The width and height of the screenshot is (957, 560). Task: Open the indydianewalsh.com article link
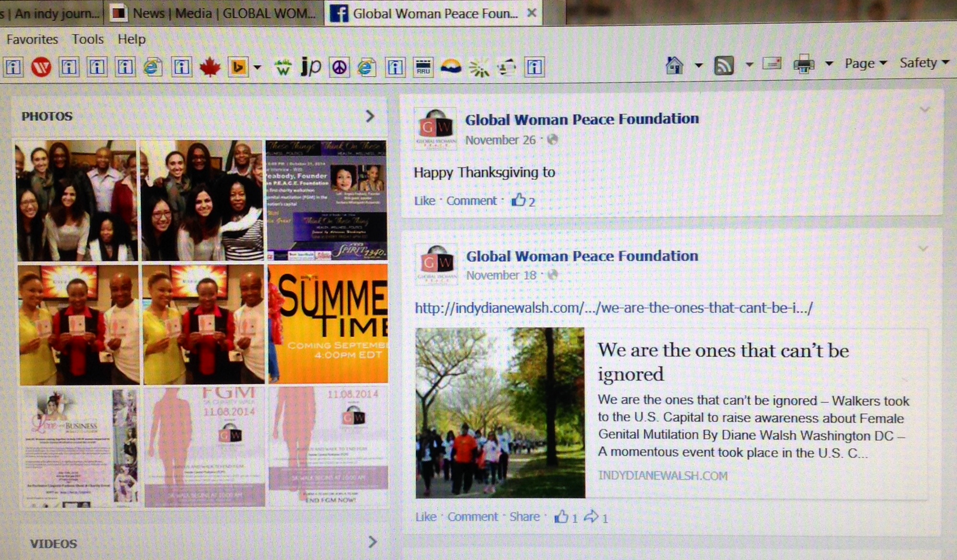614,308
